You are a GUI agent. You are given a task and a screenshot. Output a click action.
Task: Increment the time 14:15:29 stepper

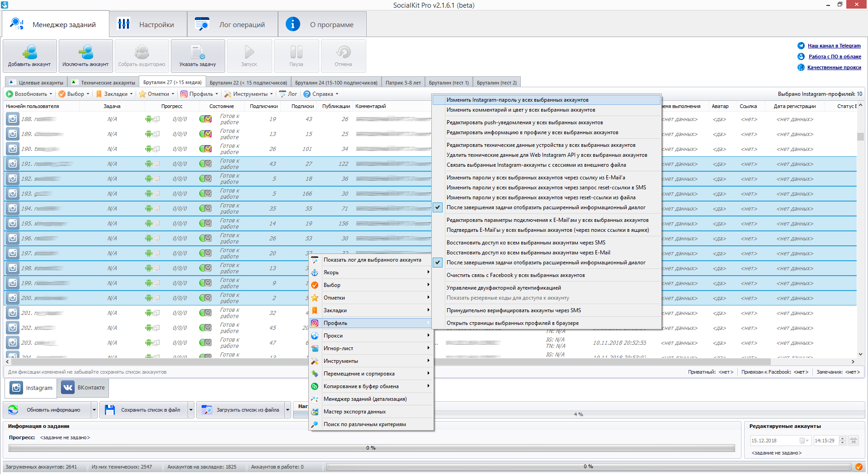pos(842,438)
